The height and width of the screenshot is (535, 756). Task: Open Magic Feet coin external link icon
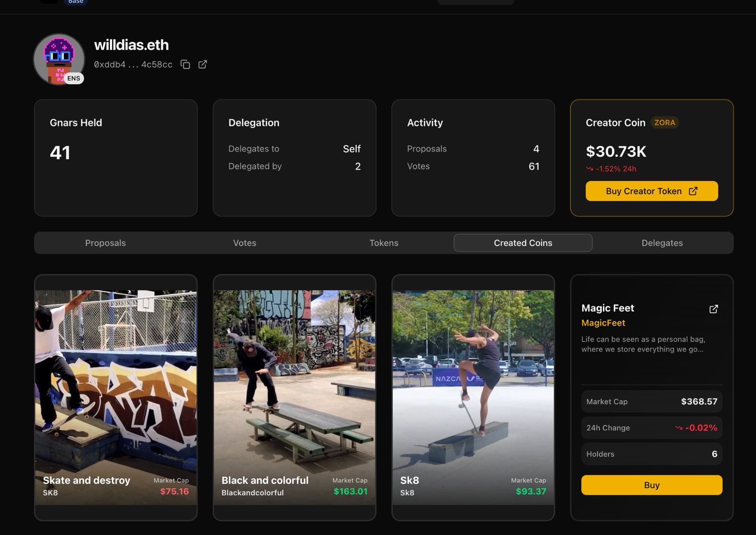coord(713,309)
